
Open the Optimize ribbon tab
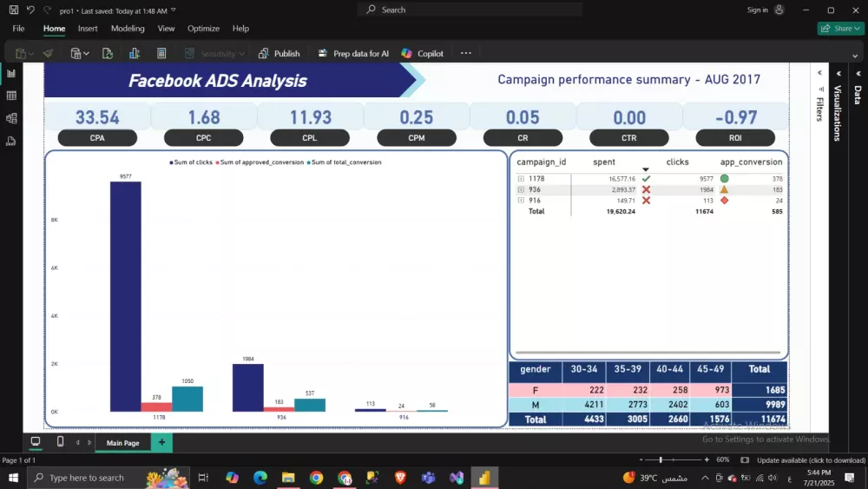[203, 29]
